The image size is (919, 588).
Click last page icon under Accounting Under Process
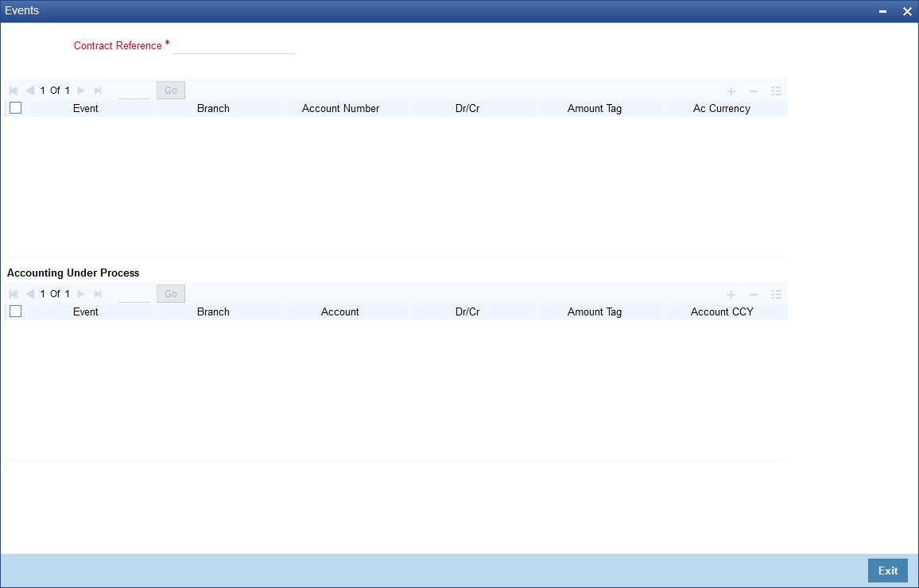point(98,294)
